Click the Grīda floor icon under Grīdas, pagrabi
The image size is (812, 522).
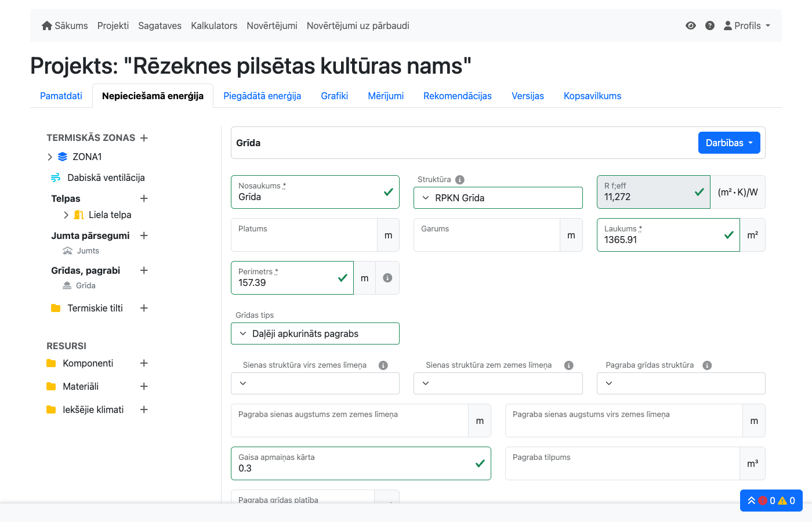[66, 285]
